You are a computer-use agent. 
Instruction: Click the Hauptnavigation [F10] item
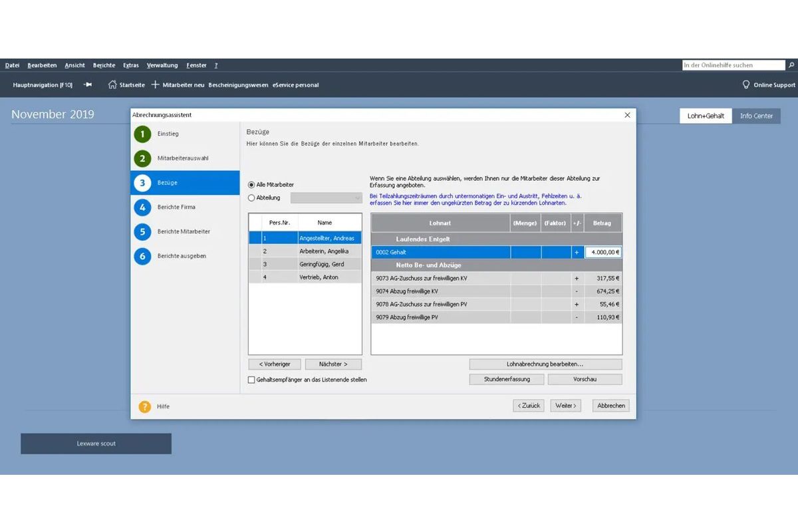pyautogui.click(x=43, y=85)
